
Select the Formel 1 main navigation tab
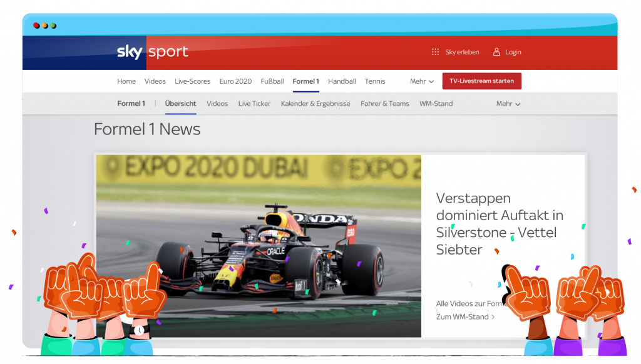point(305,81)
